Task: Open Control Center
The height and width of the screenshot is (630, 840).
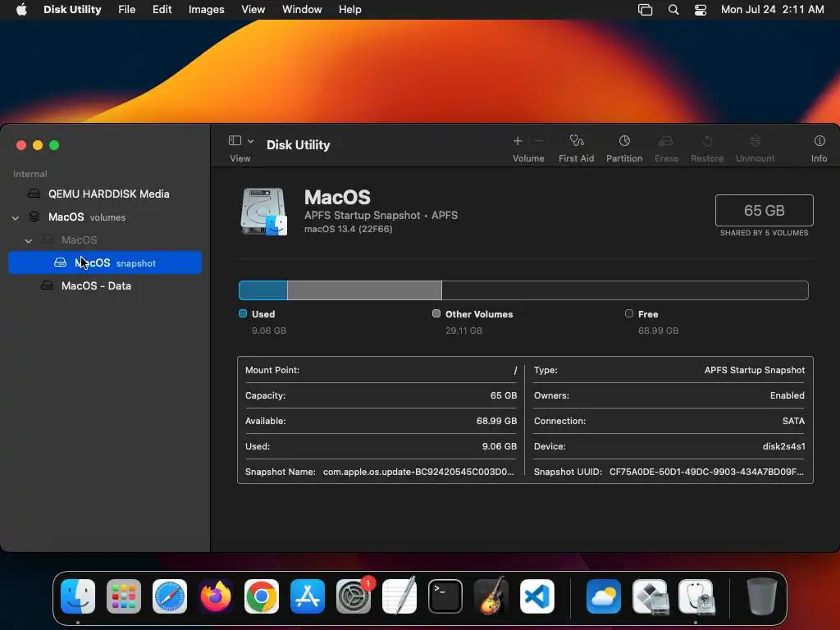Action: pos(701,10)
